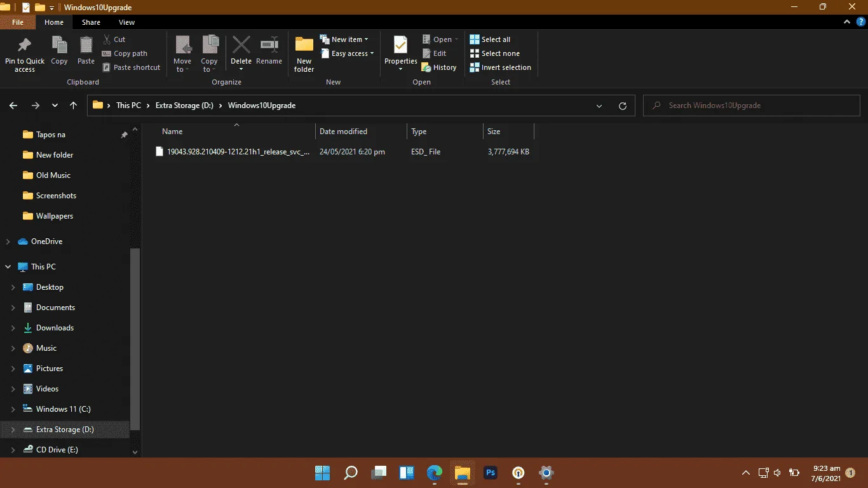Open the address bar history dropdown

(x=599, y=105)
